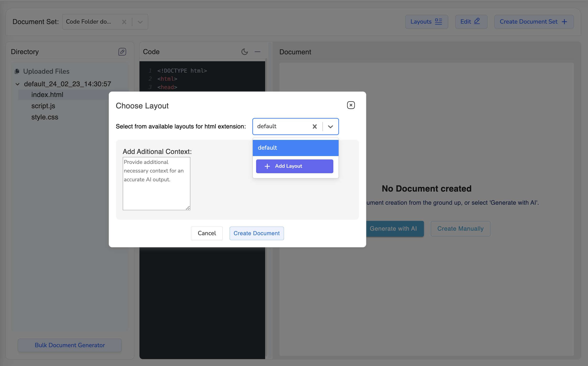Select script.js in the file tree
The height and width of the screenshot is (366, 588).
point(43,106)
